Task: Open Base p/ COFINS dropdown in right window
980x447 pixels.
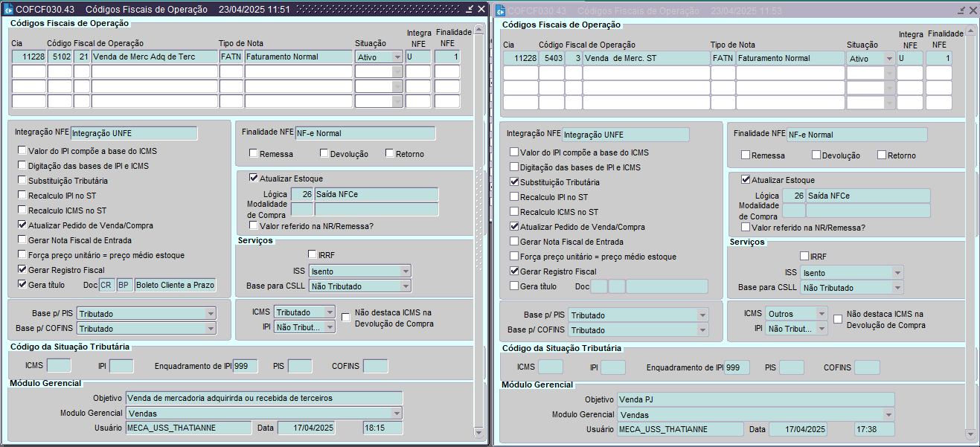Action: (x=702, y=330)
